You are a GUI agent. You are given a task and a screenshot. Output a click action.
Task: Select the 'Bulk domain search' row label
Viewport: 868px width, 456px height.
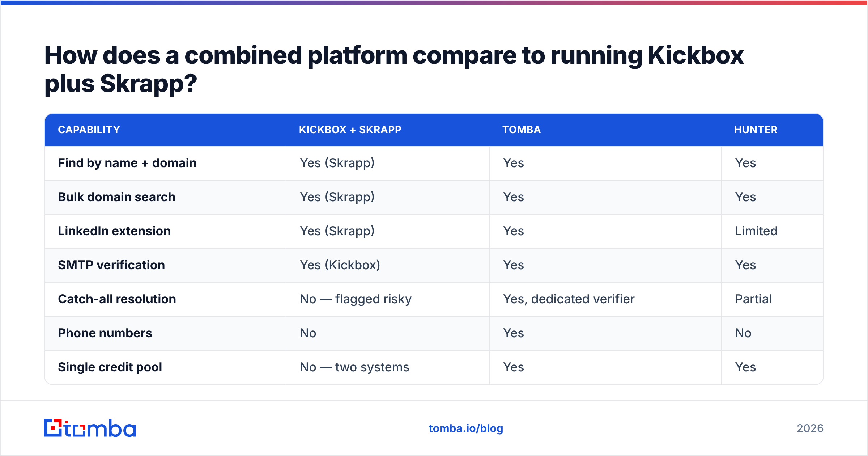tap(117, 197)
